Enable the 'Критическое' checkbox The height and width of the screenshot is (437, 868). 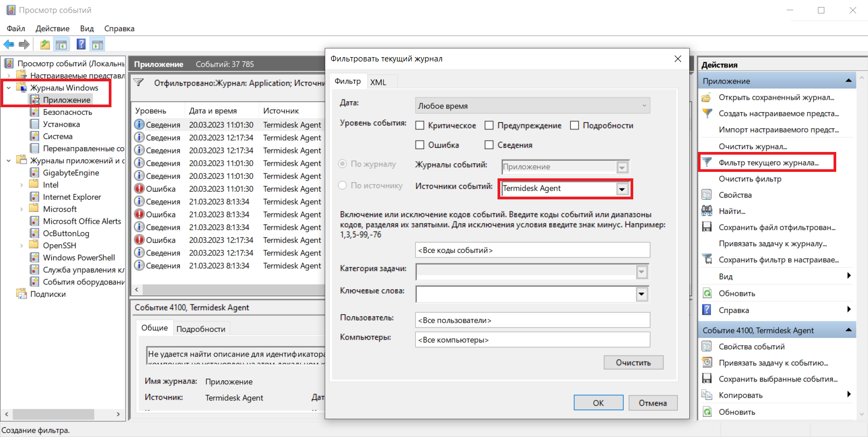click(420, 126)
